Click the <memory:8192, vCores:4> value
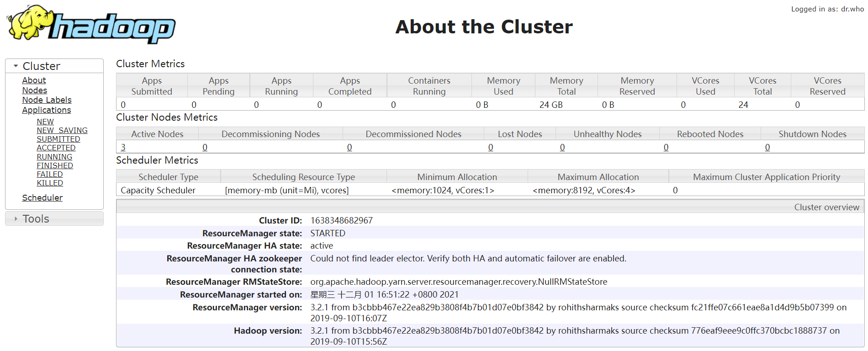The height and width of the screenshot is (351, 868). [584, 190]
